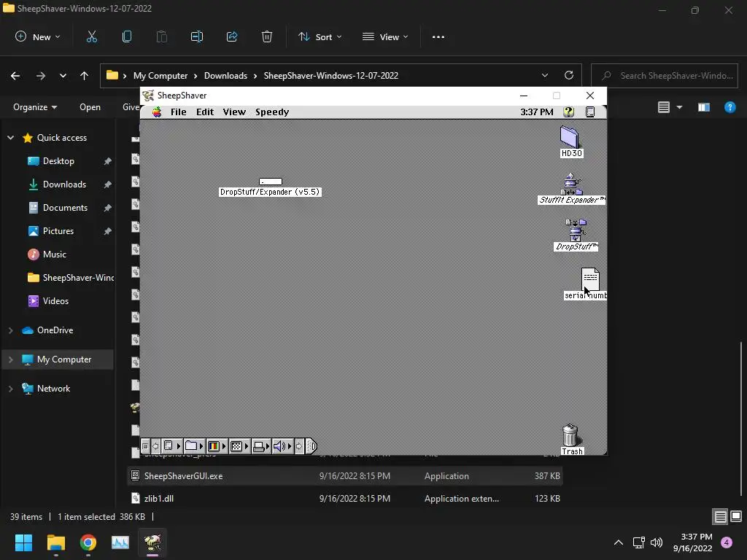Select Music in the navigation pane
The height and width of the screenshot is (560, 747).
point(54,254)
